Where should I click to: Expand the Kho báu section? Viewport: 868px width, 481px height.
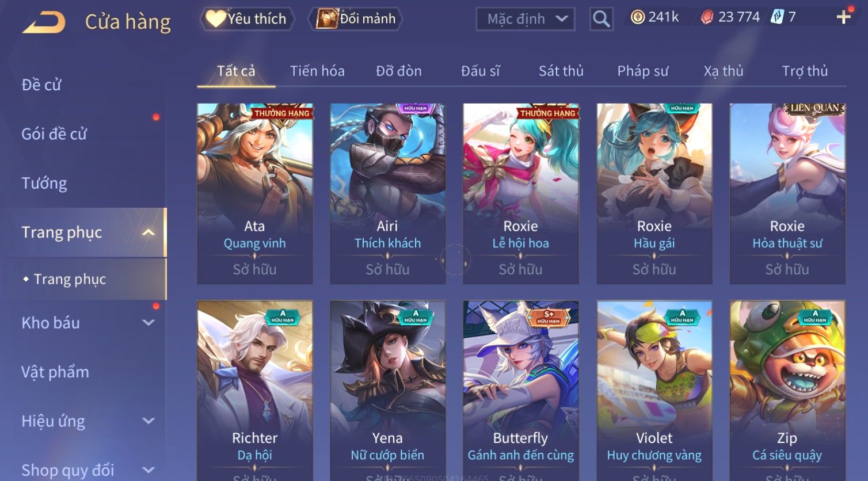pyautogui.click(x=149, y=323)
